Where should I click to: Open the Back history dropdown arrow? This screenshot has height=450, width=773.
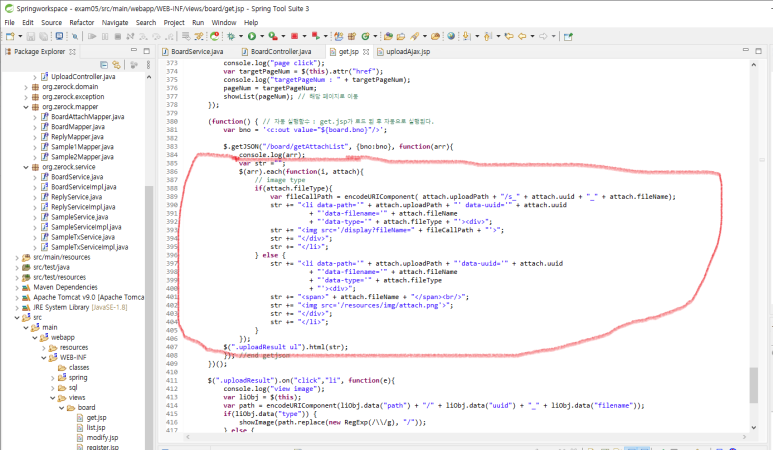point(532,36)
